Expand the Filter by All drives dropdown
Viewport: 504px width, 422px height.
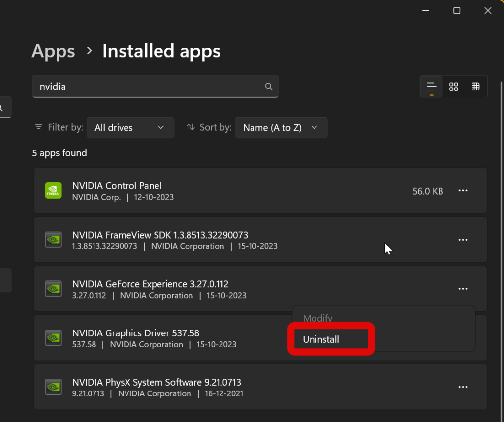[130, 127]
